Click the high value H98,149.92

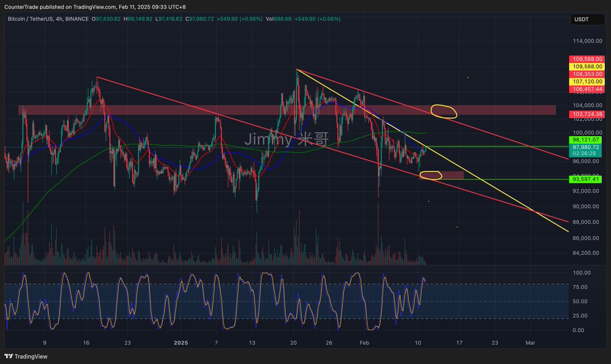click(137, 19)
